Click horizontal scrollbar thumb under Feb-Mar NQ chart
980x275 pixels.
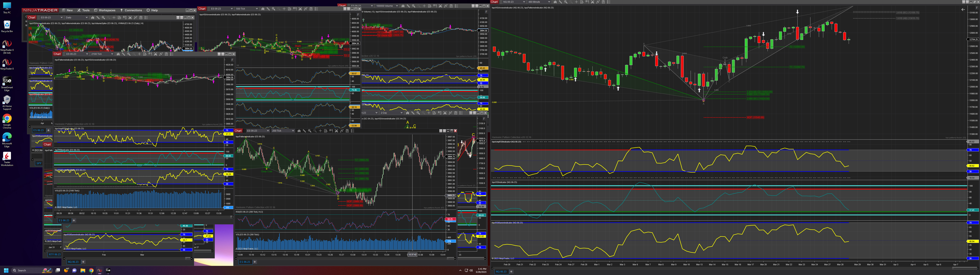(x=188, y=258)
